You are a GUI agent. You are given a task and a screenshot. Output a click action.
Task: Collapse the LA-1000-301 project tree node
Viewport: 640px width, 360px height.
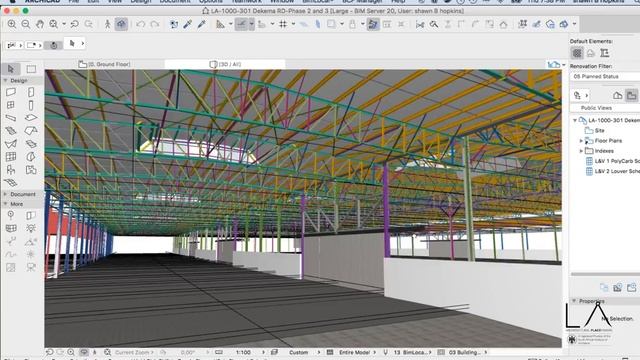click(x=575, y=120)
